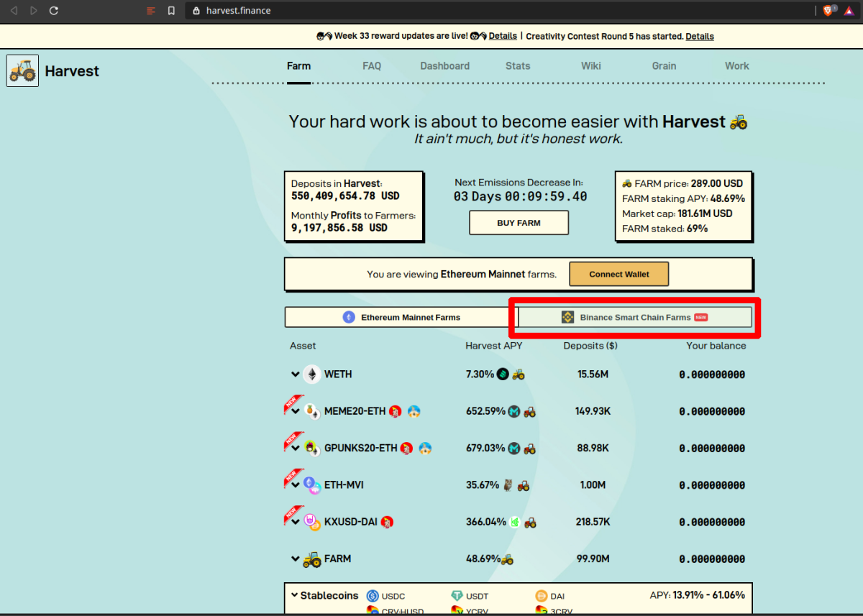
Task: Open the Stats tab
Action: point(517,66)
